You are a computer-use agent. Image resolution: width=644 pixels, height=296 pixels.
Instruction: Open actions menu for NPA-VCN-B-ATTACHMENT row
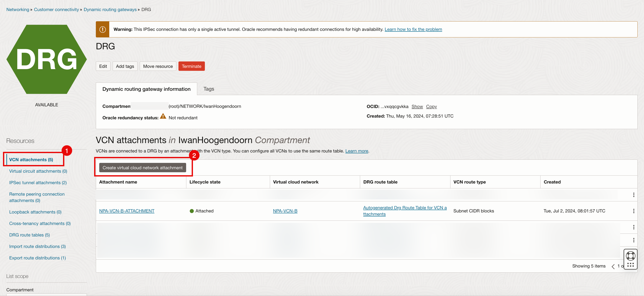tap(634, 211)
